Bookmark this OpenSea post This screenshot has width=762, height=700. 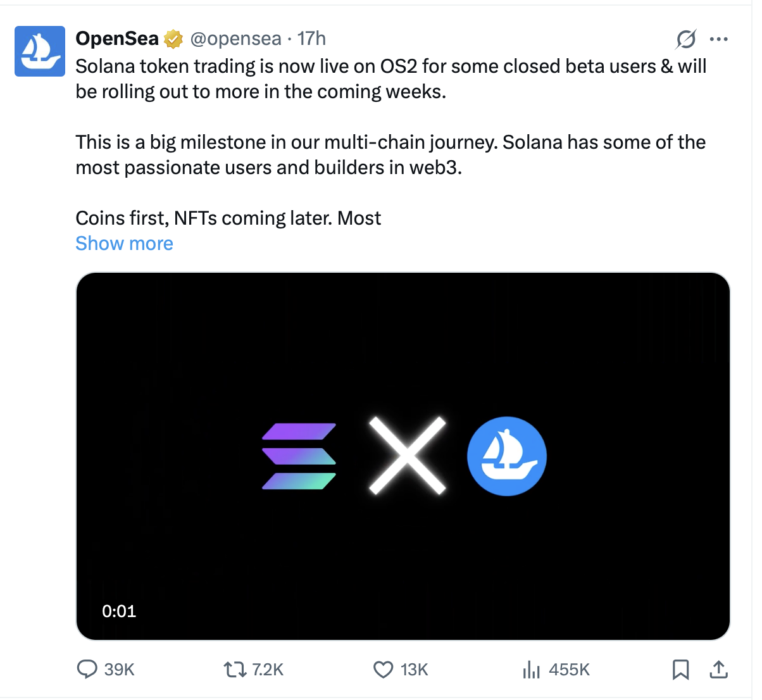[x=681, y=669]
